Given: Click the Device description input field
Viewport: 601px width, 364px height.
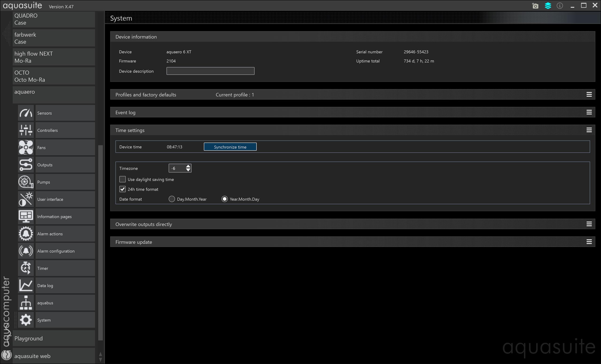Looking at the screenshot, I should click(210, 71).
